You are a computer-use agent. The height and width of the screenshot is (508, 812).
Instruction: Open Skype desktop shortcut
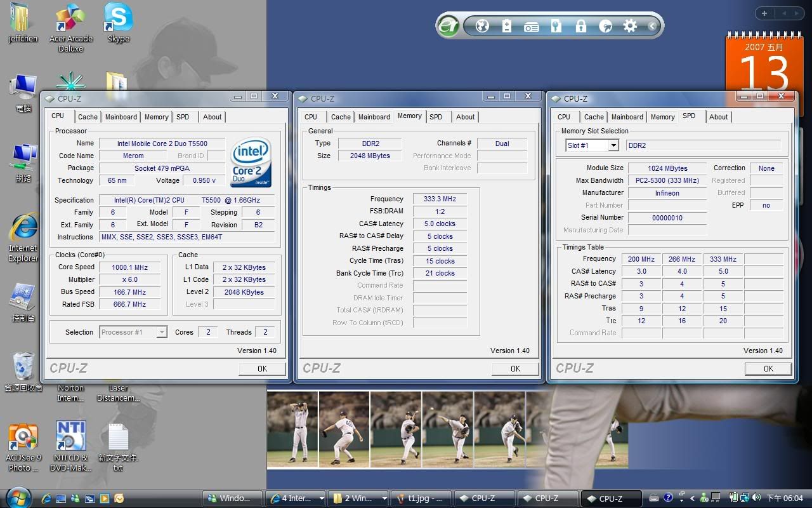point(119,23)
